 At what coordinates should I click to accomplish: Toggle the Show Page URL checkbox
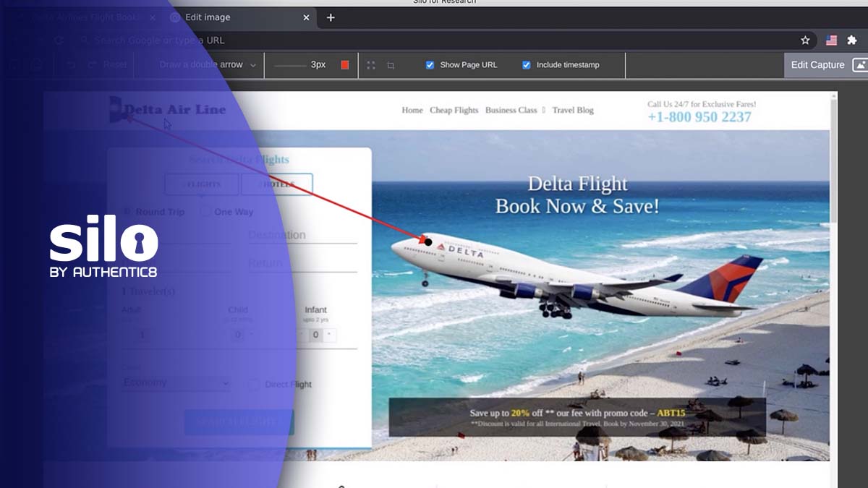click(x=430, y=65)
